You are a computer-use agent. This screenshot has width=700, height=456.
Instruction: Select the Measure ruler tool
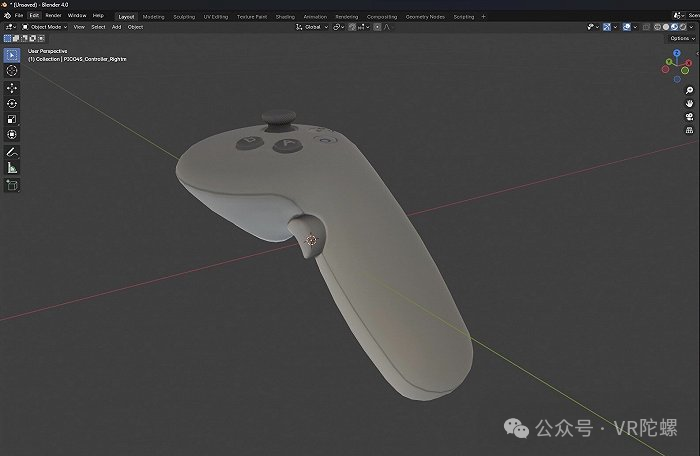[12, 168]
